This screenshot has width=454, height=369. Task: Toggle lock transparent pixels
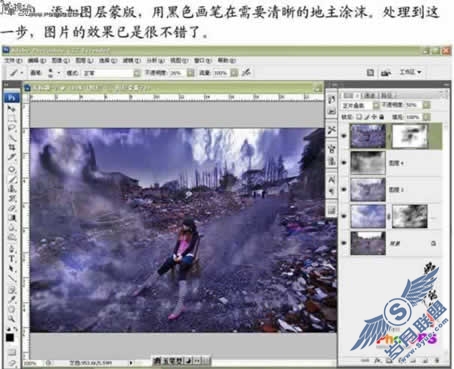pyautogui.click(x=359, y=117)
